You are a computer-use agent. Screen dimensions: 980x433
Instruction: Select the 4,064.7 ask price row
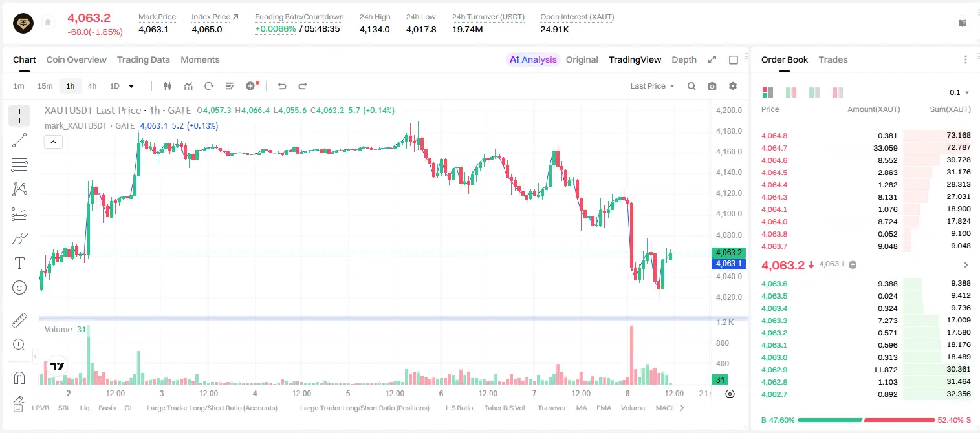[x=866, y=148]
